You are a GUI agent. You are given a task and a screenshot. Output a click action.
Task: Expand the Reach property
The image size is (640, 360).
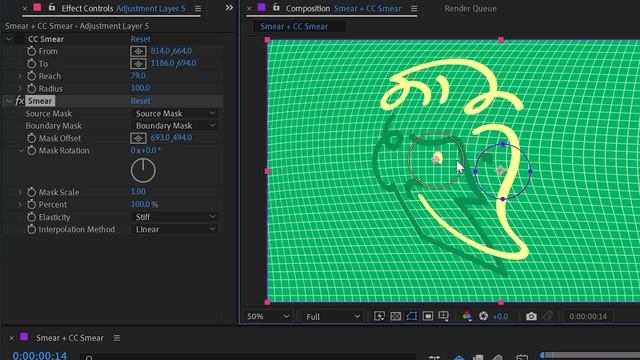pos(20,76)
